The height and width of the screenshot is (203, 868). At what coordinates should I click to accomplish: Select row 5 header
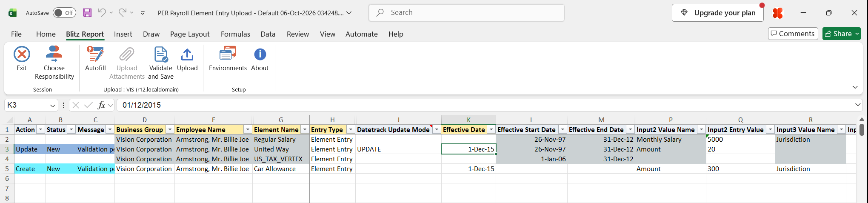7,169
